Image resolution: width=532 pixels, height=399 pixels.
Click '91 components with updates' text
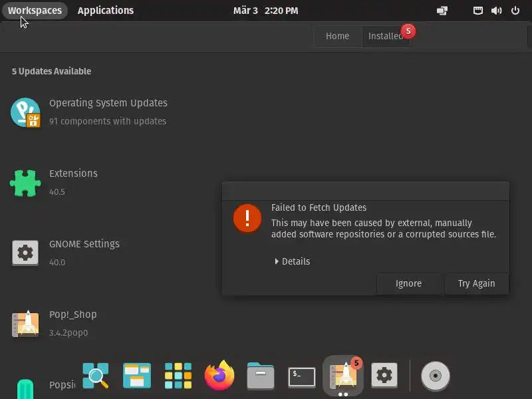(108, 121)
